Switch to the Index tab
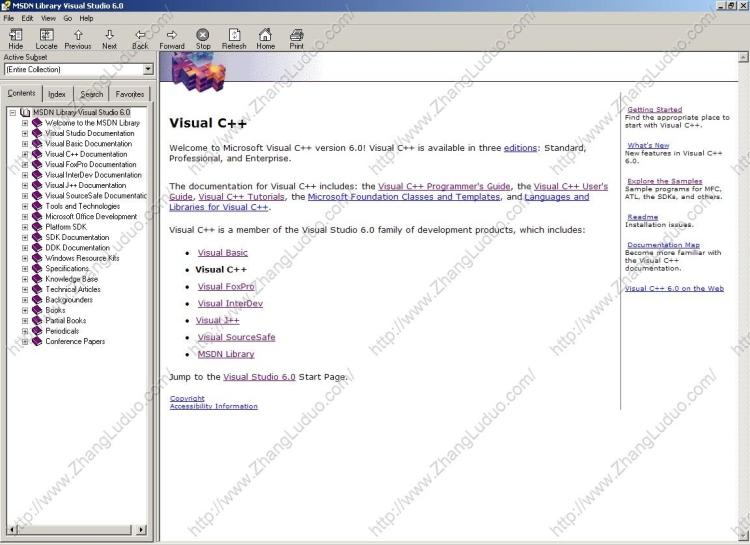750x545 pixels. 57,94
